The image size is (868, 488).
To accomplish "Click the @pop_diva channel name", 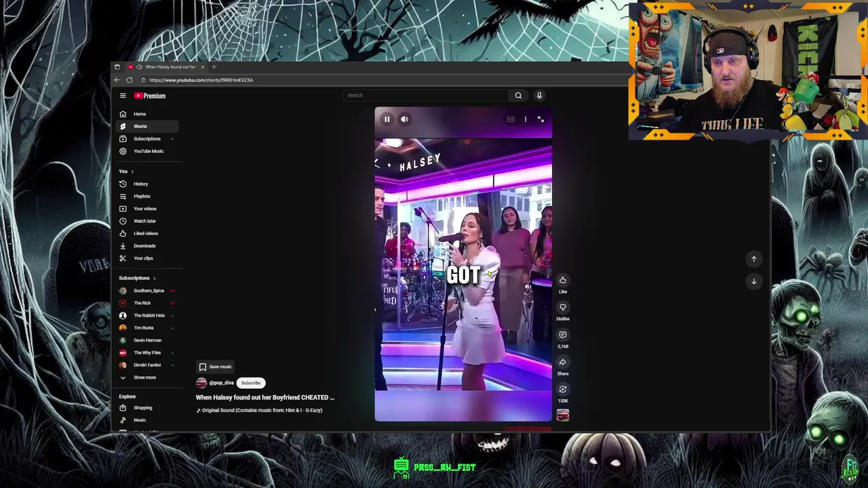I will tap(221, 383).
